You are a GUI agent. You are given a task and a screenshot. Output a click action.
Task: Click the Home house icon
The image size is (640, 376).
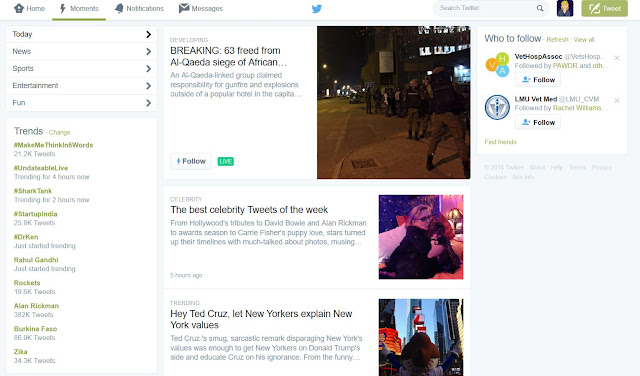tap(19, 8)
